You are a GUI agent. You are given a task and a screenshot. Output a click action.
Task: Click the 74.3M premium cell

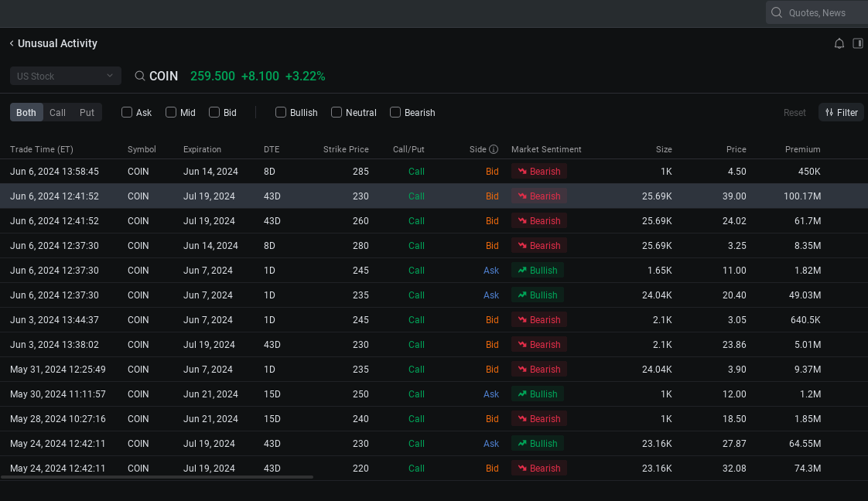808,469
